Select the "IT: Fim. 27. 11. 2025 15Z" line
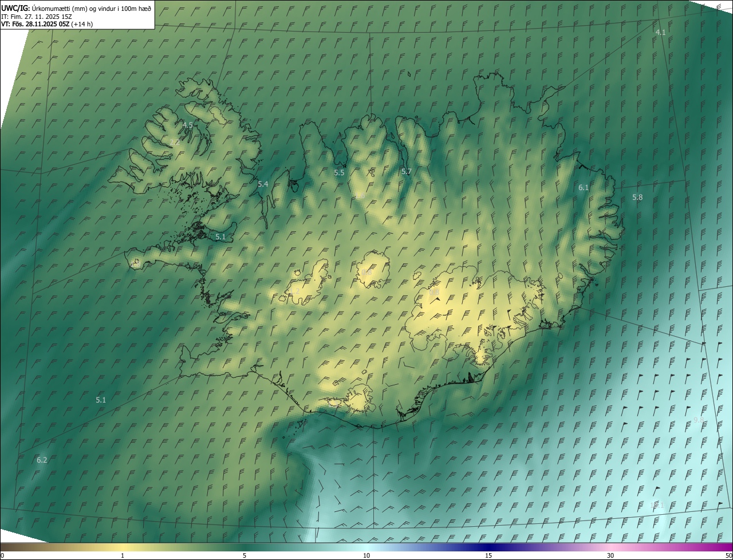733x560 pixels. coord(37,17)
